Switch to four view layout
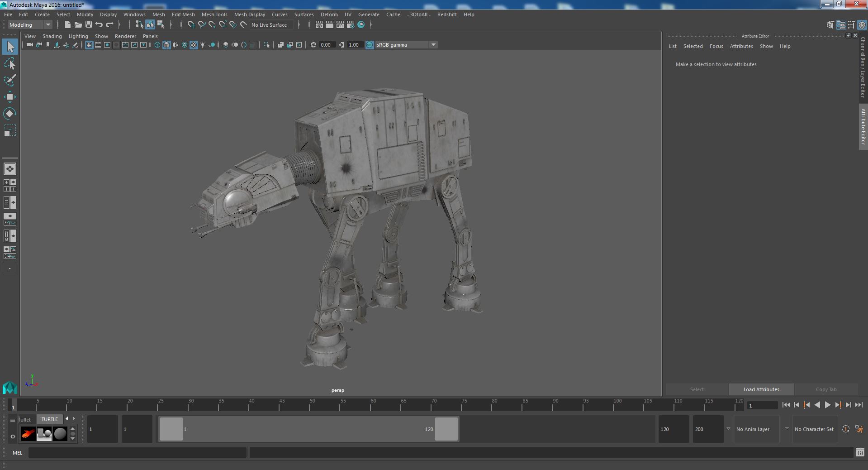 10,186
